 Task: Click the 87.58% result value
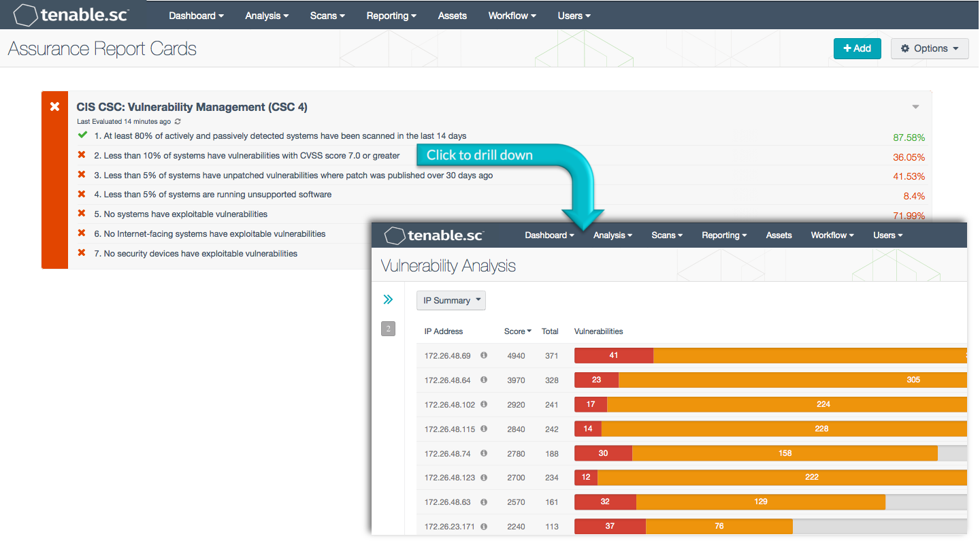(x=909, y=137)
